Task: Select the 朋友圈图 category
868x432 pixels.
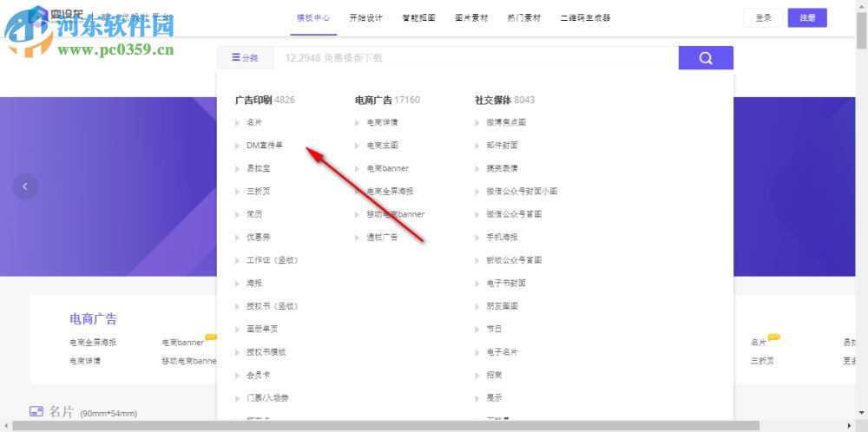Action: (502, 306)
